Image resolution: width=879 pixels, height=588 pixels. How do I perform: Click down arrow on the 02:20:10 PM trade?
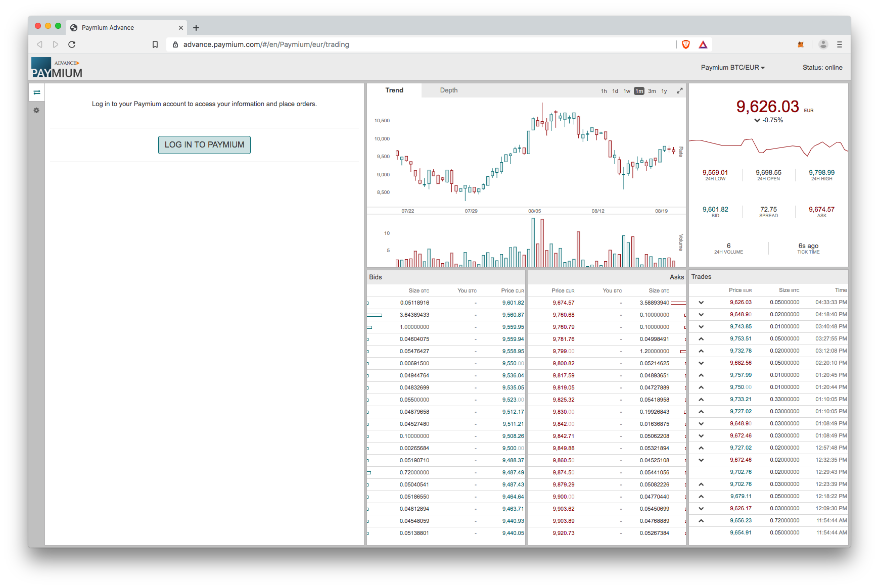701,363
